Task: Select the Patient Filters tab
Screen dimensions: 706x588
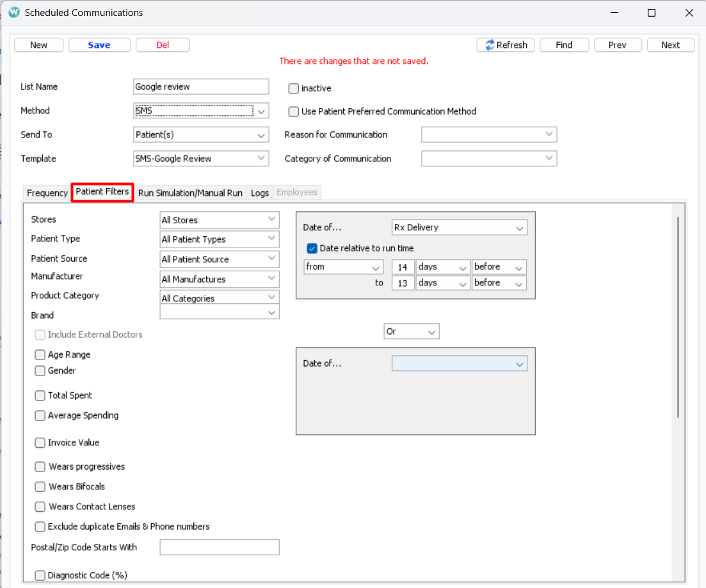Action: [x=102, y=192]
